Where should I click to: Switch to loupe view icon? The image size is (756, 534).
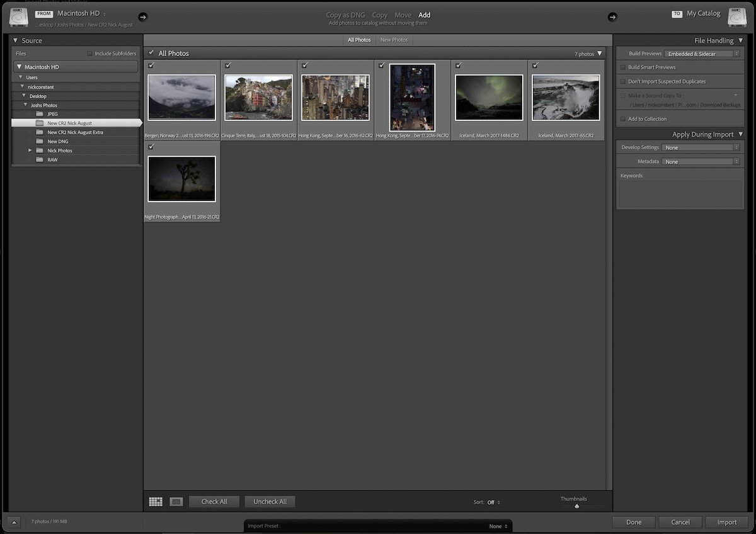click(176, 501)
